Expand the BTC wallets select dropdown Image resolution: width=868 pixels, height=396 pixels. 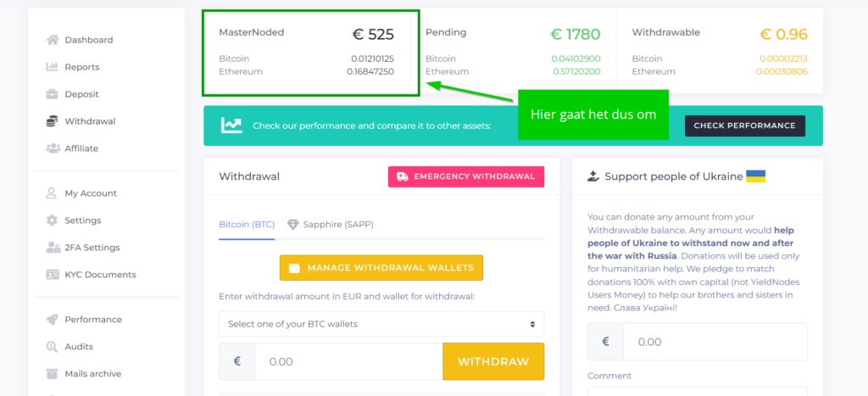coord(381,324)
